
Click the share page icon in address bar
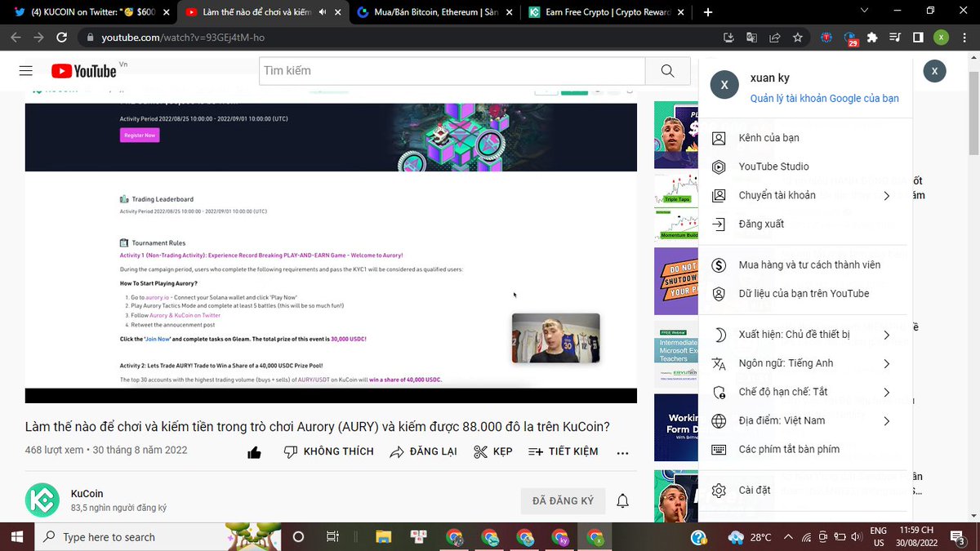click(775, 38)
